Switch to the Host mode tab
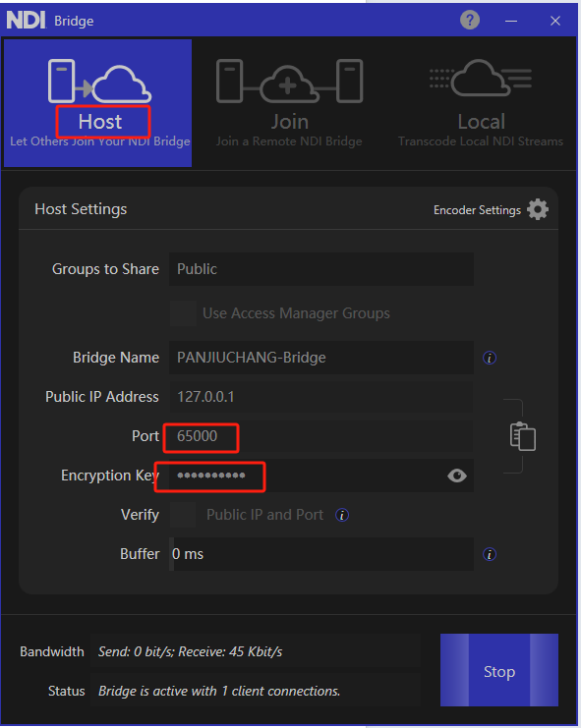 click(98, 103)
